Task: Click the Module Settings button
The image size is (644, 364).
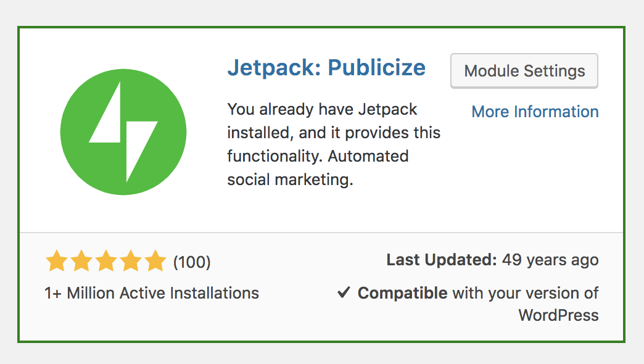Action: [x=524, y=71]
